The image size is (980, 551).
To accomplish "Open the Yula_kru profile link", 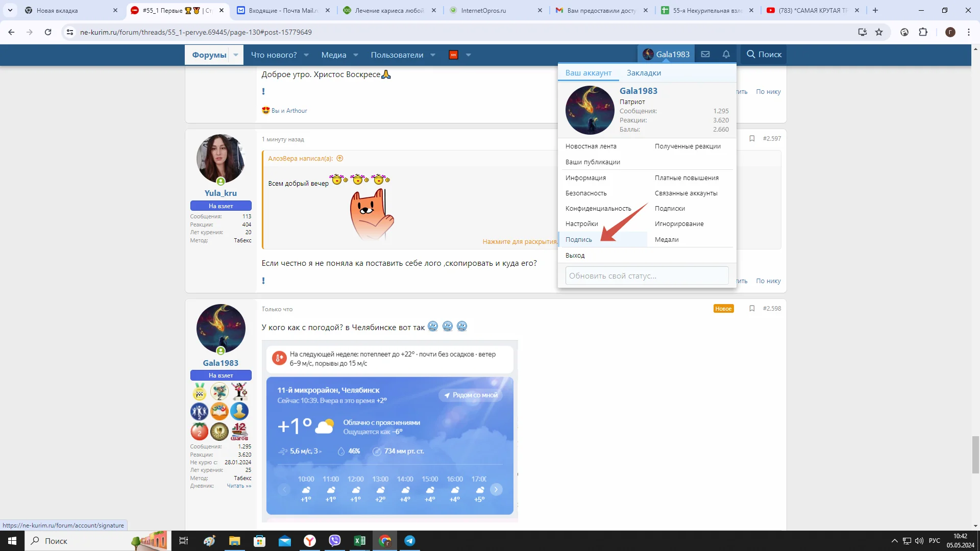I will coord(220,193).
